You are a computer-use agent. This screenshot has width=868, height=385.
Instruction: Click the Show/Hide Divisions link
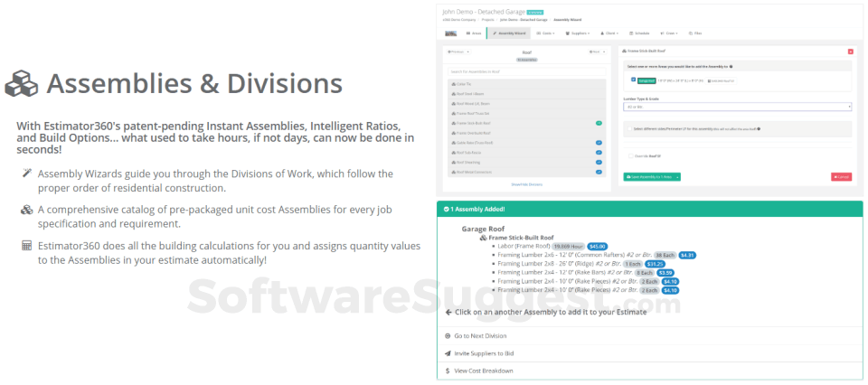click(x=526, y=184)
